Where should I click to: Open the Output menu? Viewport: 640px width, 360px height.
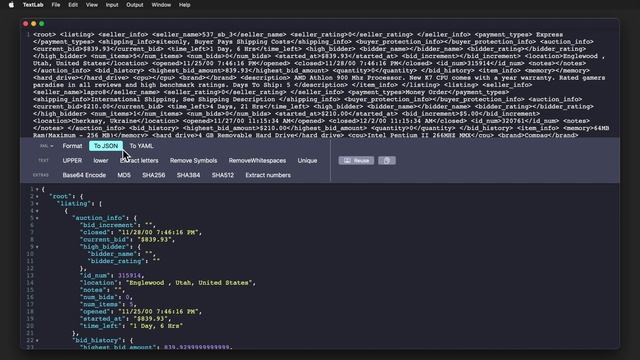pyautogui.click(x=135, y=5)
